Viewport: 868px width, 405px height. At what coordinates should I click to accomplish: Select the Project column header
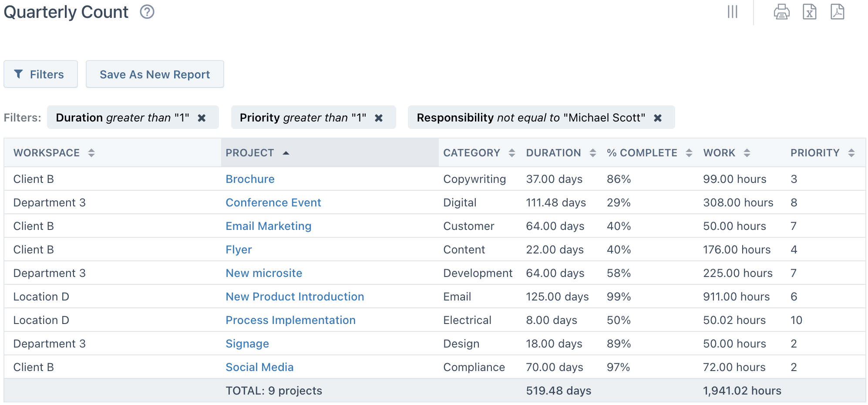(250, 153)
